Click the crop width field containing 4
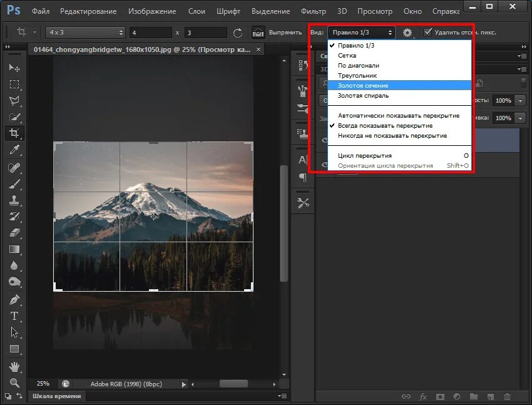 151,33
